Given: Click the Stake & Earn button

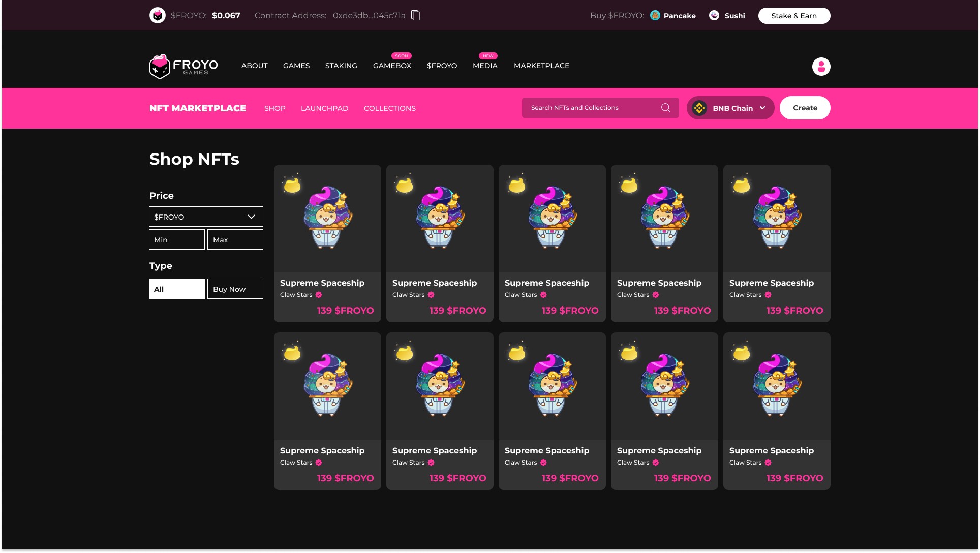Looking at the screenshot, I should pyautogui.click(x=794, y=16).
